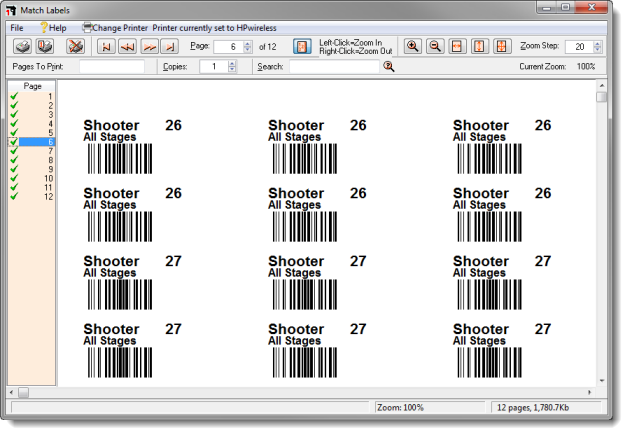Uncheck the page 8 checkmark

point(14,160)
